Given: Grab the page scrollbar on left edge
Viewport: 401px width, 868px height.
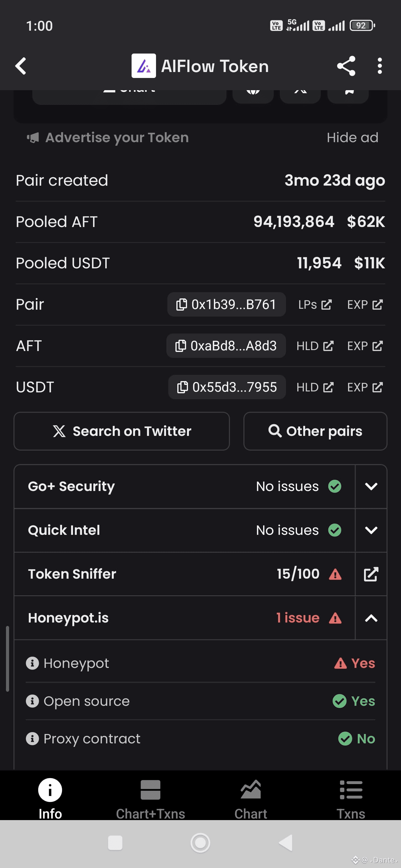Looking at the screenshot, I should [x=8, y=659].
